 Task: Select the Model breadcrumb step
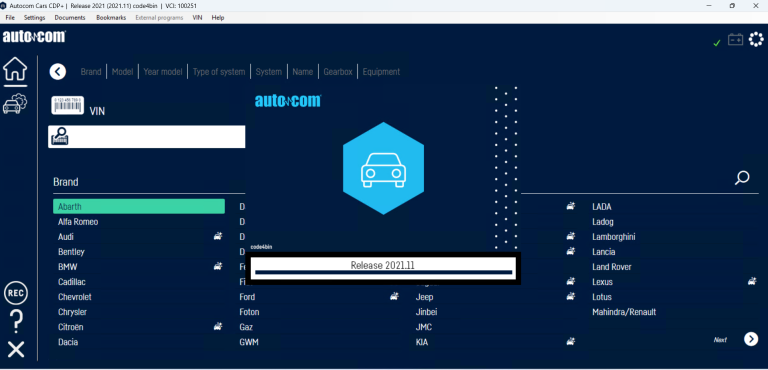pos(122,72)
